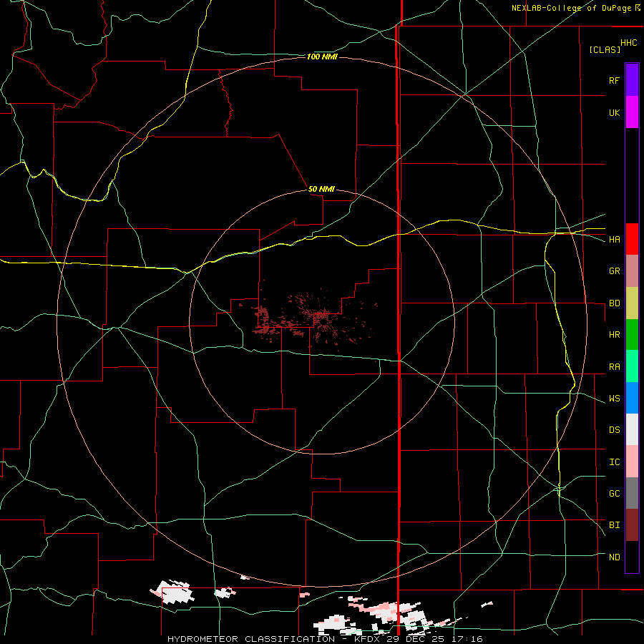Screen dimensions: 644x644
Task: Click the ND legend label
Action: point(614,557)
